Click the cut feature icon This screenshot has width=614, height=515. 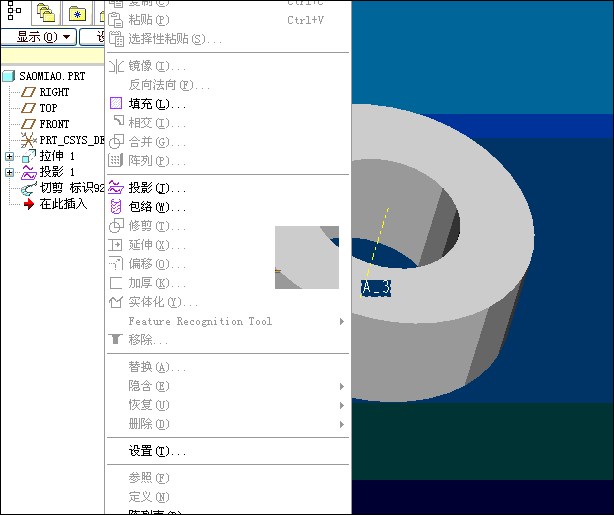point(29,189)
